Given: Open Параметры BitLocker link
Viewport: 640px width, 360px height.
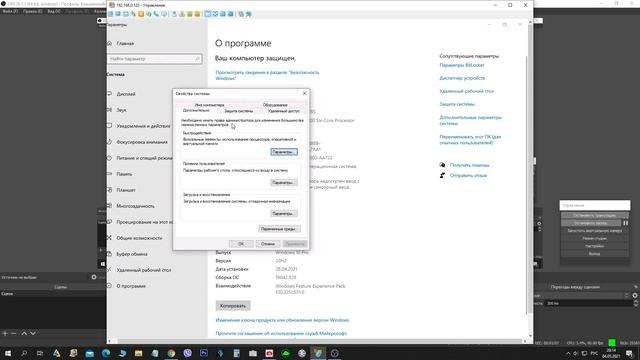Looking at the screenshot, I should [462, 65].
